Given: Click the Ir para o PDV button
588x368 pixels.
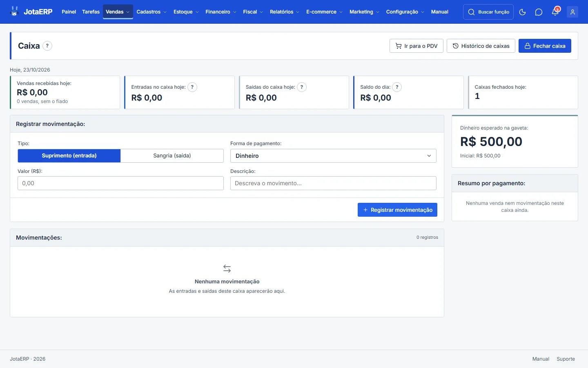Looking at the screenshot, I should (416, 46).
